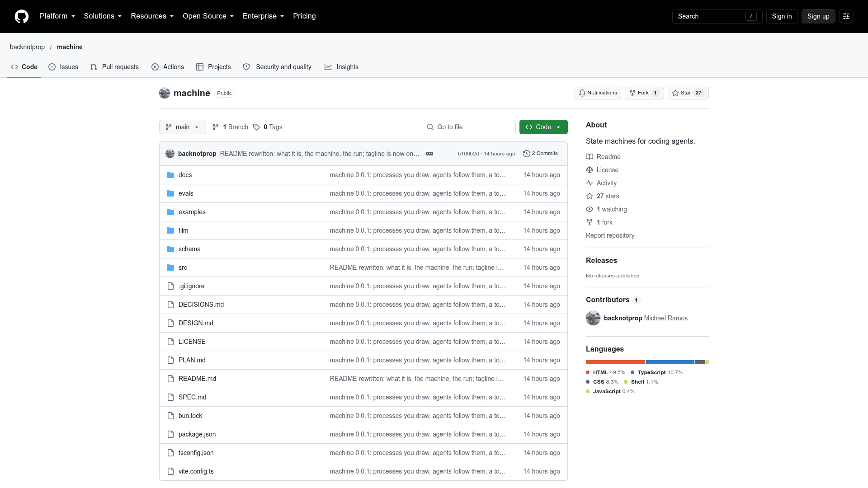The image size is (868, 488).
Task: Open the docs folder
Action: click(x=185, y=175)
